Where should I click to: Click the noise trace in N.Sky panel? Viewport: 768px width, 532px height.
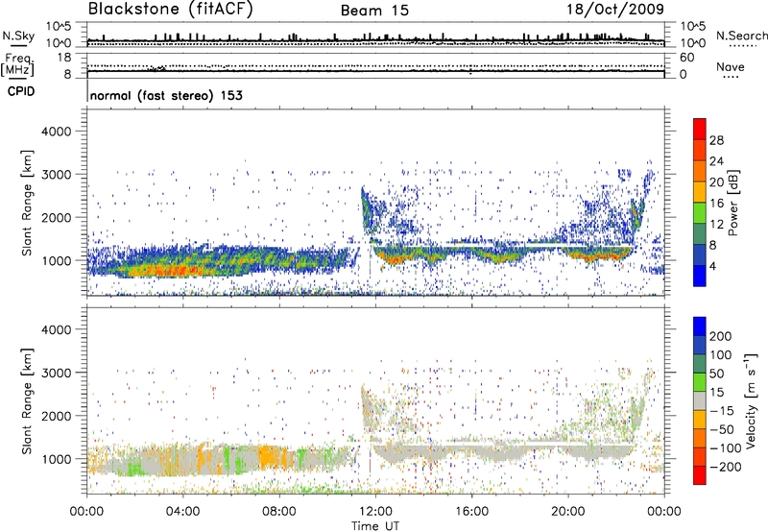(375, 40)
